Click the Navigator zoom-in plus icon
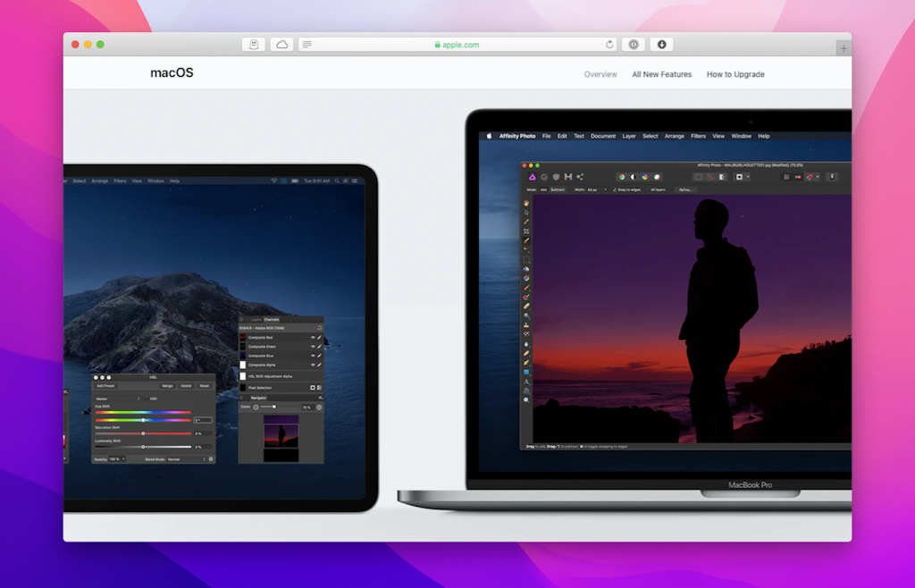This screenshot has height=588, width=915. 319,407
